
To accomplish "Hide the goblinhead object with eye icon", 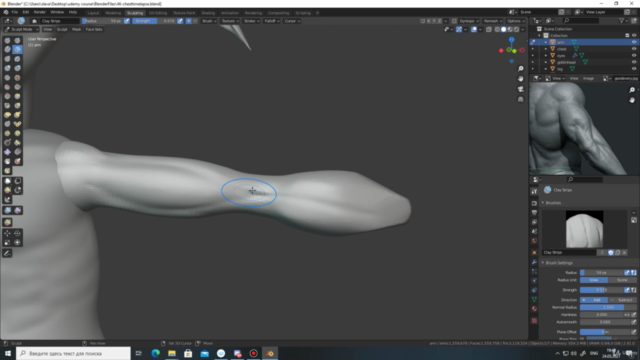I will point(634,62).
